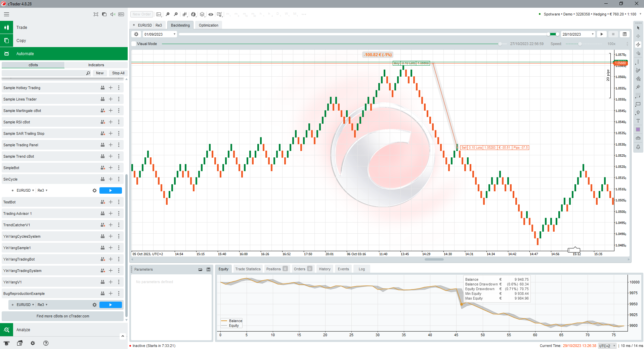
Task: Open chart settings gear-chart icon
Action: (219, 14)
